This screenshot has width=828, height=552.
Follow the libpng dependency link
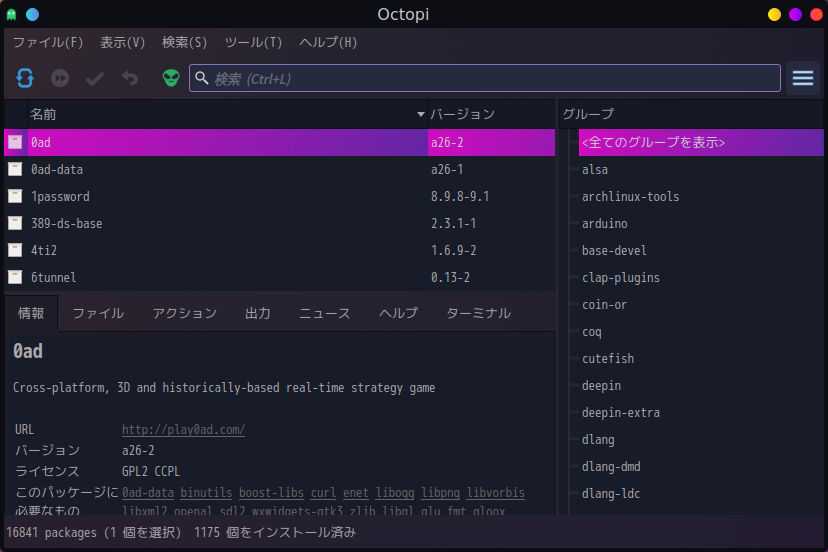click(x=440, y=492)
